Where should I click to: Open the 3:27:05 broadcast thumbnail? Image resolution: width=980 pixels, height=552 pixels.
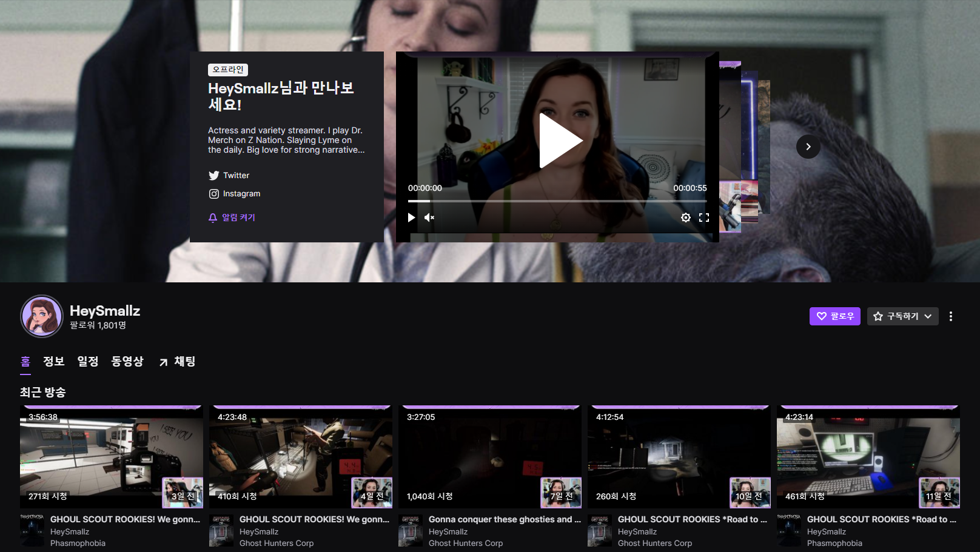490,457
